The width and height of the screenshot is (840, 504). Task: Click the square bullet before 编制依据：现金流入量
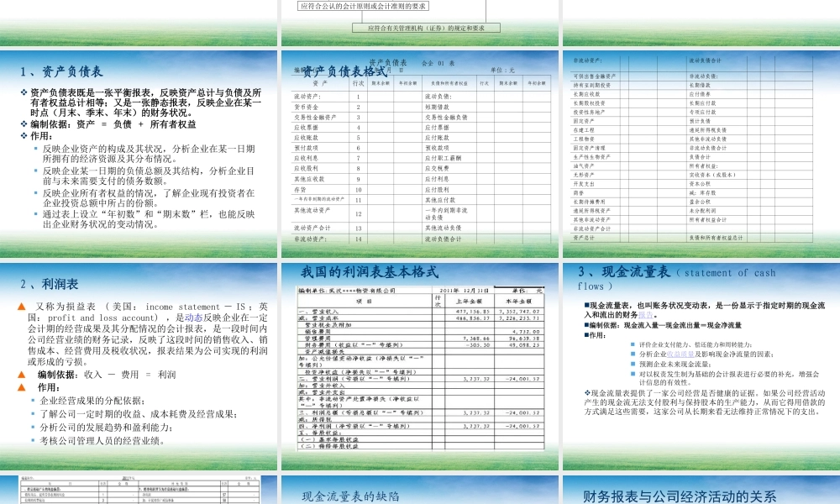(x=586, y=323)
